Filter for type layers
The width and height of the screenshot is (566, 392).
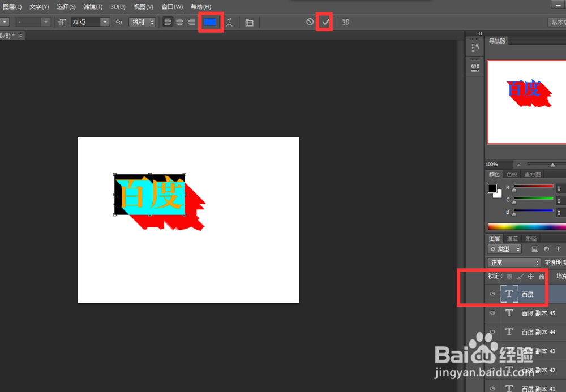coord(558,249)
